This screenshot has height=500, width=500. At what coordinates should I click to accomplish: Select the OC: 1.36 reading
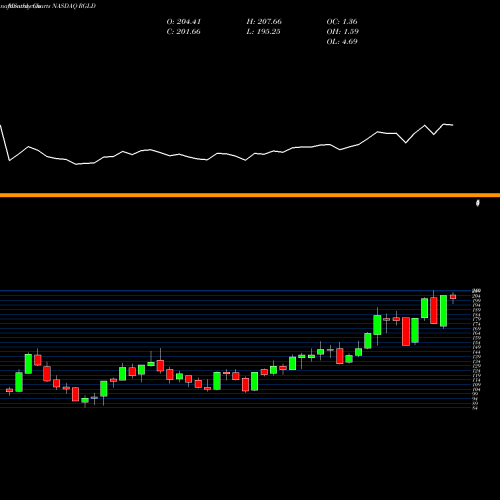coord(342,22)
